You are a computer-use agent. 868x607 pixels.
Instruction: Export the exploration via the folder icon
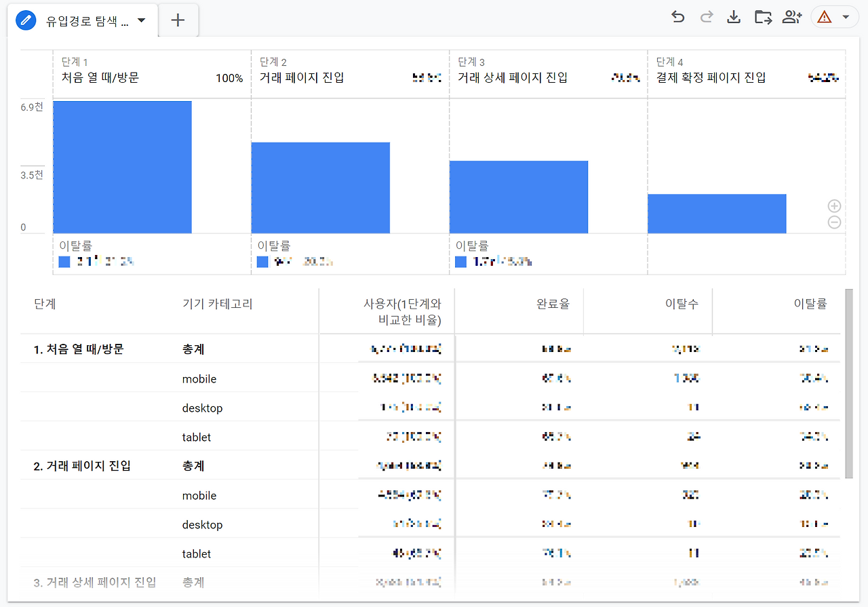coord(762,16)
